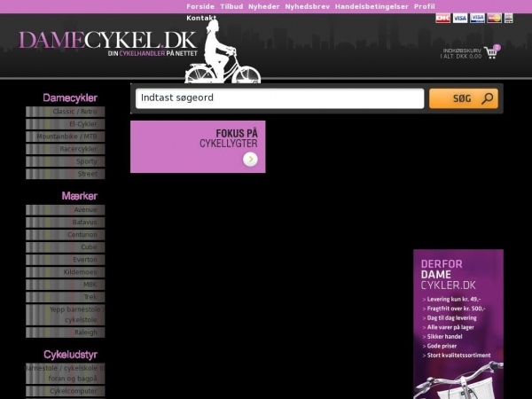Select the Street category
This screenshot has height=399, width=532.
click(x=65, y=174)
